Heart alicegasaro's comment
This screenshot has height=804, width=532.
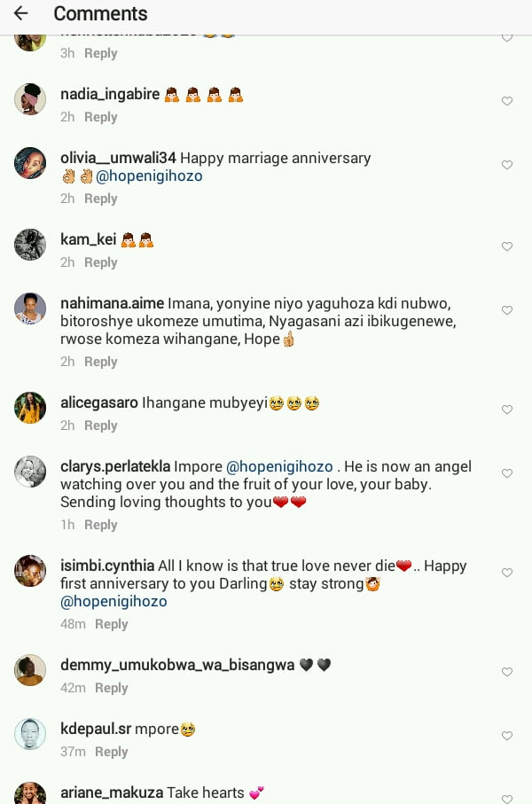(507, 410)
